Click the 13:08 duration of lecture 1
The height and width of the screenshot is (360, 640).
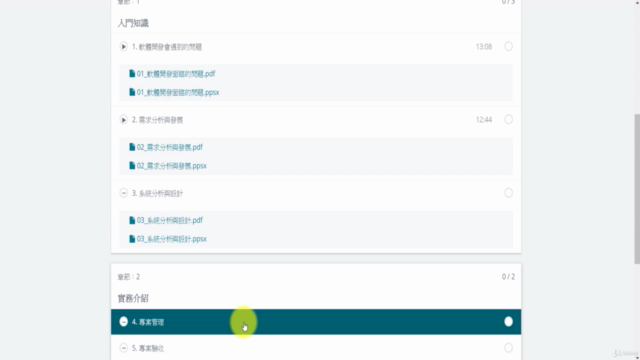click(x=484, y=47)
